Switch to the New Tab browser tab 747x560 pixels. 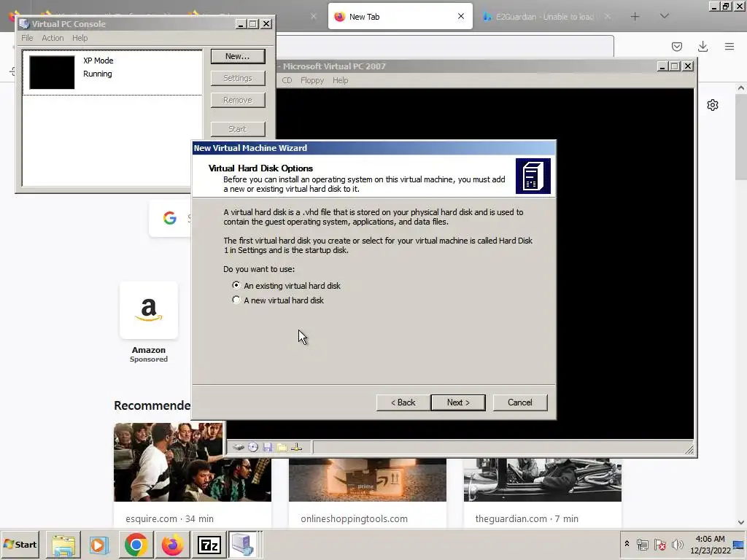click(400, 16)
